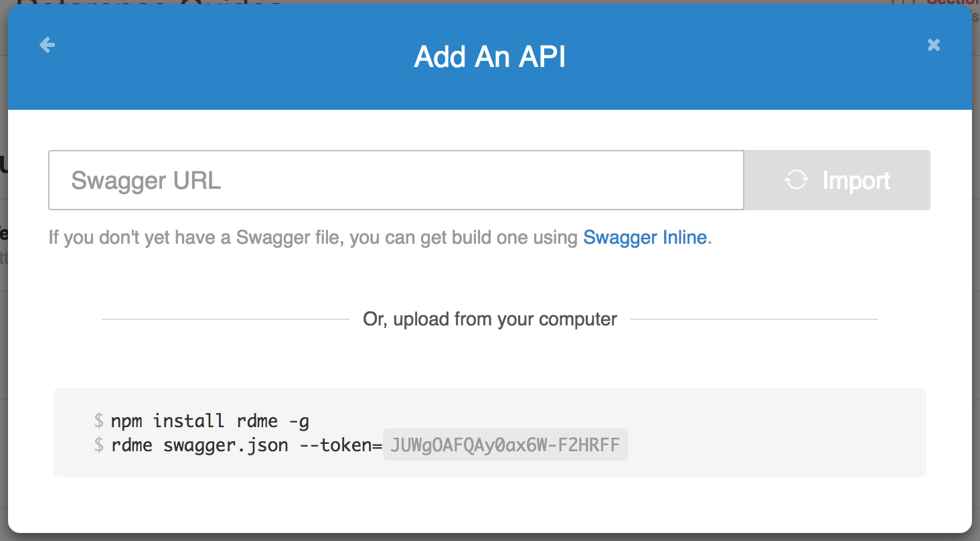Open the Swagger Inline link

pyautogui.click(x=644, y=237)
